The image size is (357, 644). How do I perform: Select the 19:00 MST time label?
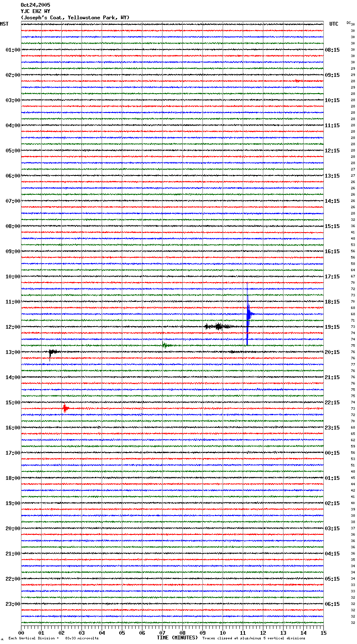(13, 503)
